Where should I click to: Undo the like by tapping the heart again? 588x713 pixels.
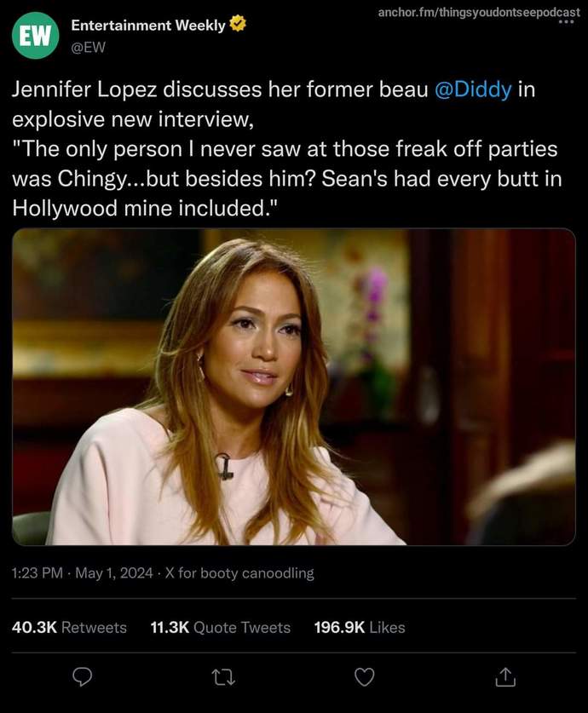point(365,677)
